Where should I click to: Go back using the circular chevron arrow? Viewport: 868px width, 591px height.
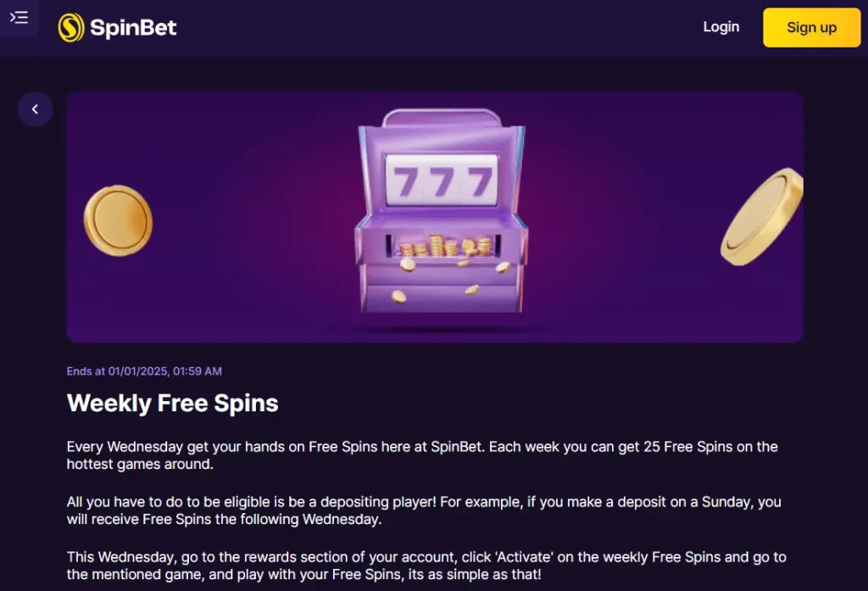click(35, 109)
